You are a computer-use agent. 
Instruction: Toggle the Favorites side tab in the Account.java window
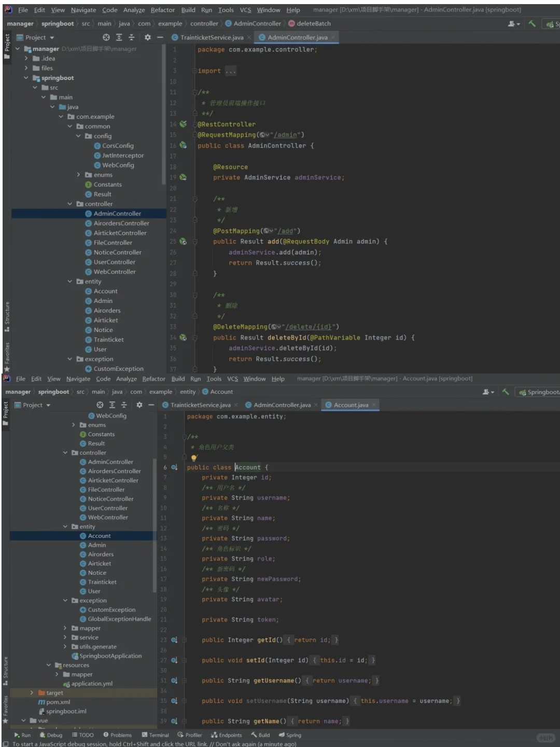6,709
